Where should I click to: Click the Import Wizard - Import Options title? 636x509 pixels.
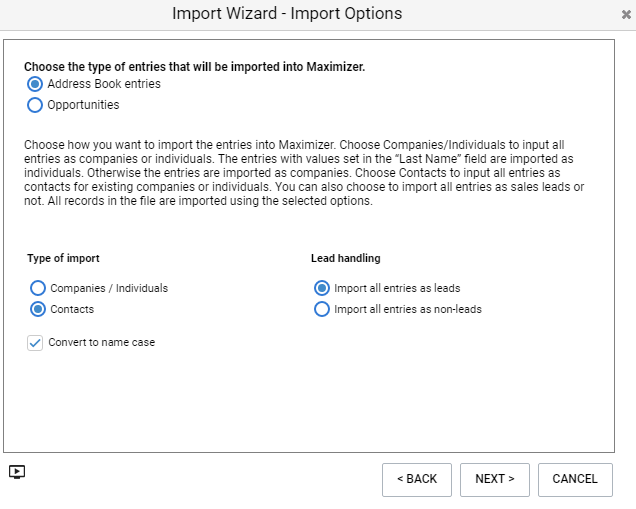click(x=287, y=13)
